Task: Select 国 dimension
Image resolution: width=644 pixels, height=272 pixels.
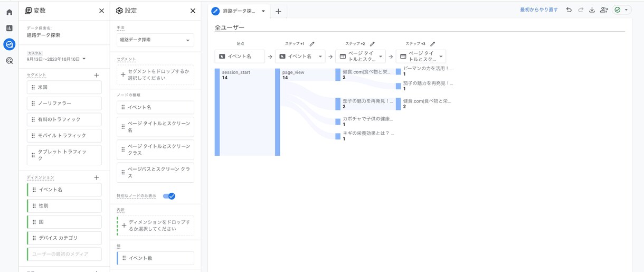Action: [x=64, y=222]
